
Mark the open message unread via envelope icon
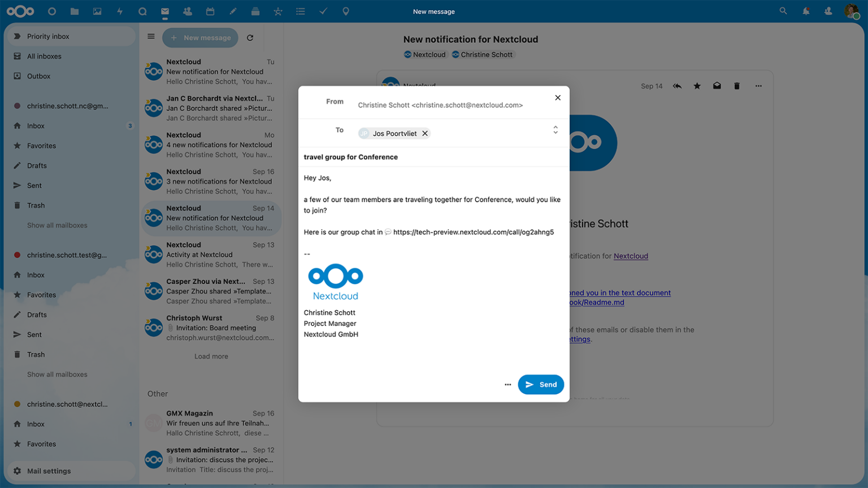tap(717, 86)
